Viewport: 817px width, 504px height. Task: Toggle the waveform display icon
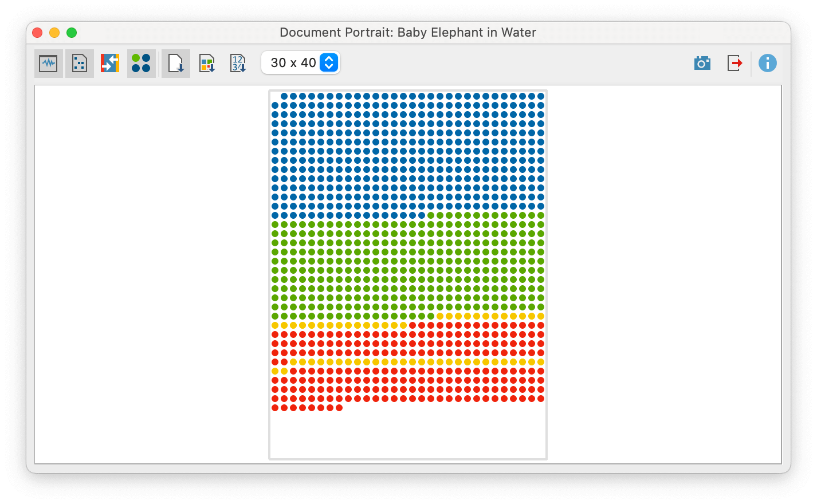[48, 63]
